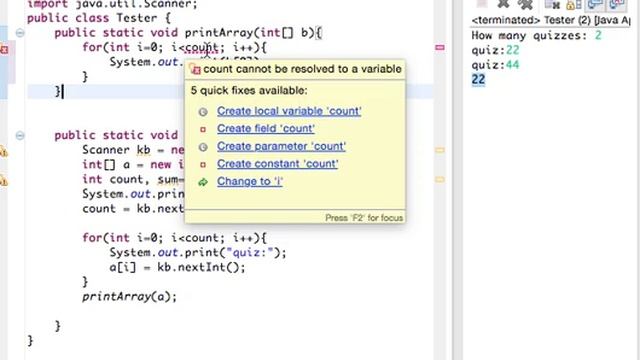Click the Clear Console toolbar icon
640x360 pixels.
(552, 4)
